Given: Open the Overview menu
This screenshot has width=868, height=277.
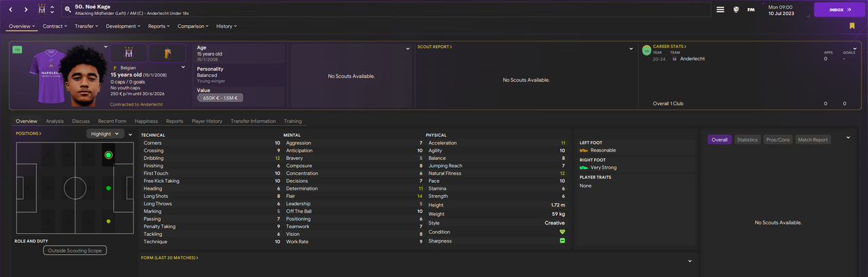Looking at the screenshot, I should pyautogui.click(x=22, y=26).
